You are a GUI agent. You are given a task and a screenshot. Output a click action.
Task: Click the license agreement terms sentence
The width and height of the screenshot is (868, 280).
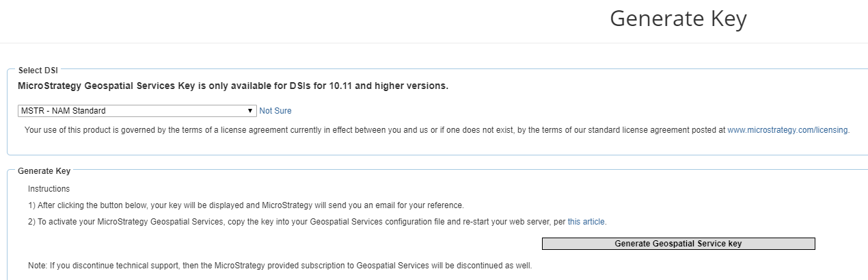point(437,129)
